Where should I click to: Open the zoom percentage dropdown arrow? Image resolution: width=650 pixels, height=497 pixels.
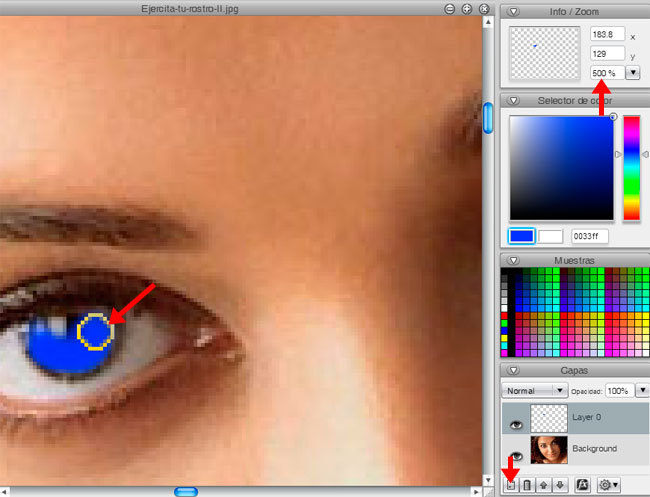click(633, 73)
